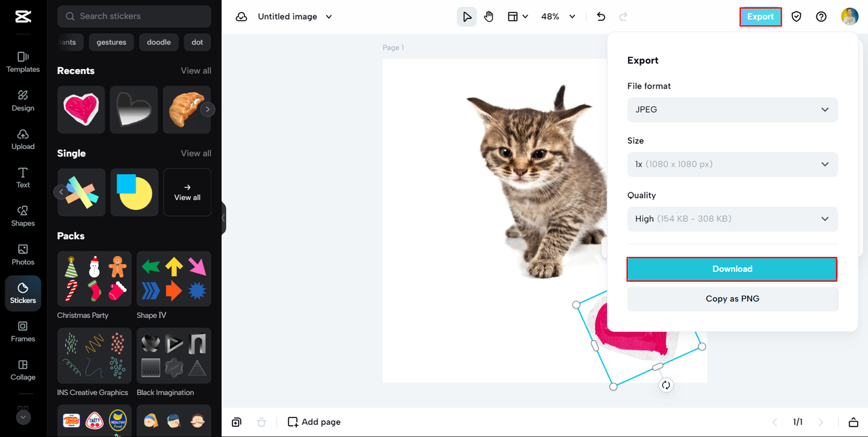Click the Search stickers field

pos(134,16)
